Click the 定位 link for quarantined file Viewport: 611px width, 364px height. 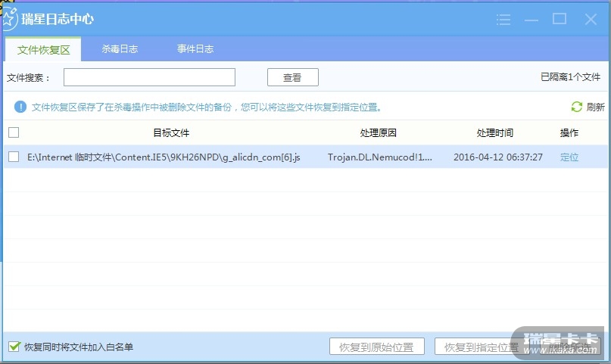tap(569, 157)
